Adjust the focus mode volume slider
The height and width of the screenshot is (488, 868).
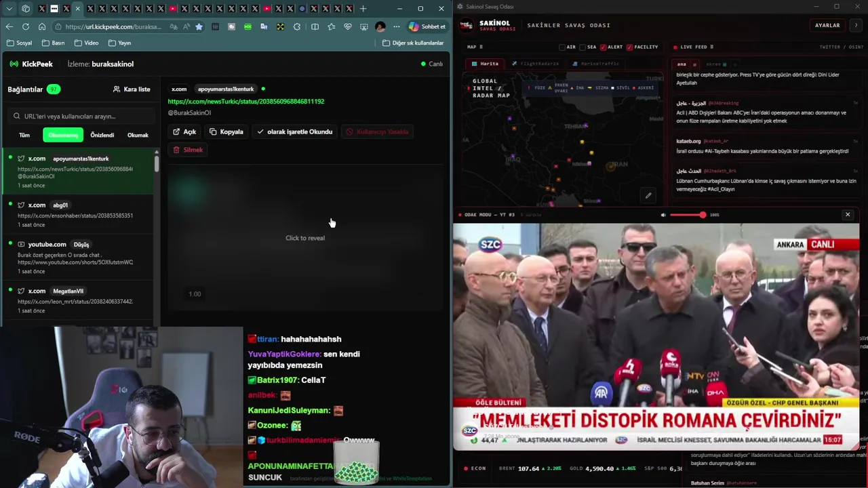click(x=688, y=215)
